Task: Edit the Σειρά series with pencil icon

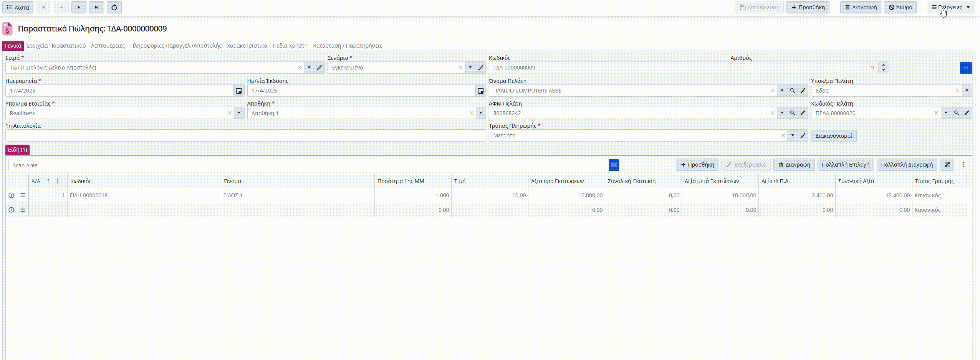Action: click(319, 68)
